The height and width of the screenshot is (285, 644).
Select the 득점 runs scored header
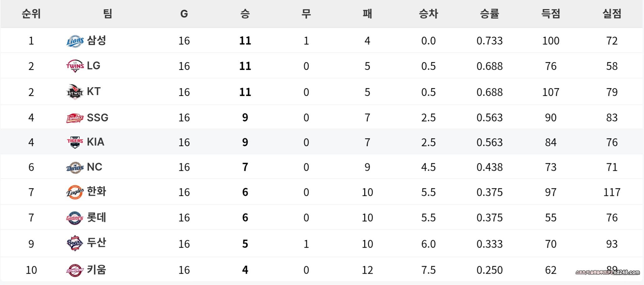(550, 14)
